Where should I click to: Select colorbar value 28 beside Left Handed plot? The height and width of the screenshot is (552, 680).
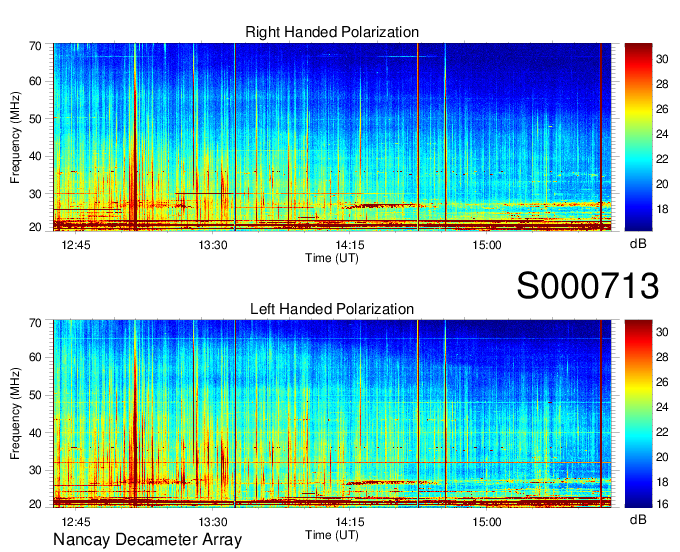(662, 357)
